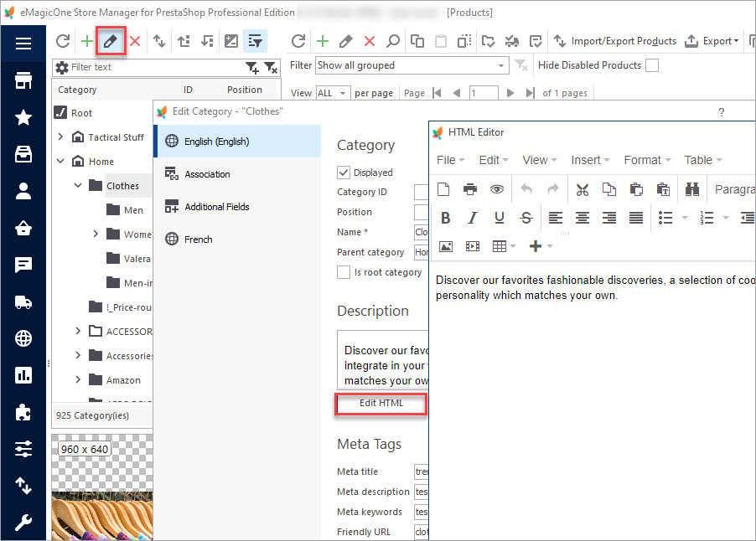Click help question mark in Edit Category

click(722, 112)
